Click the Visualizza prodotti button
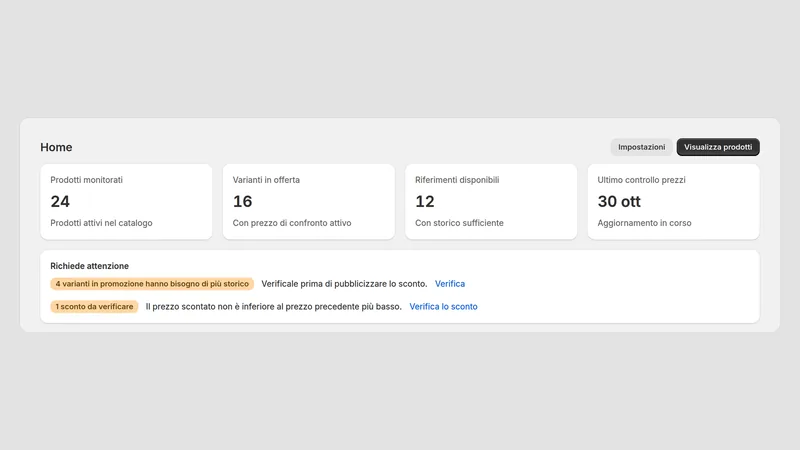The width and height of the screenshot is (800, 450). tap(718, 147)
